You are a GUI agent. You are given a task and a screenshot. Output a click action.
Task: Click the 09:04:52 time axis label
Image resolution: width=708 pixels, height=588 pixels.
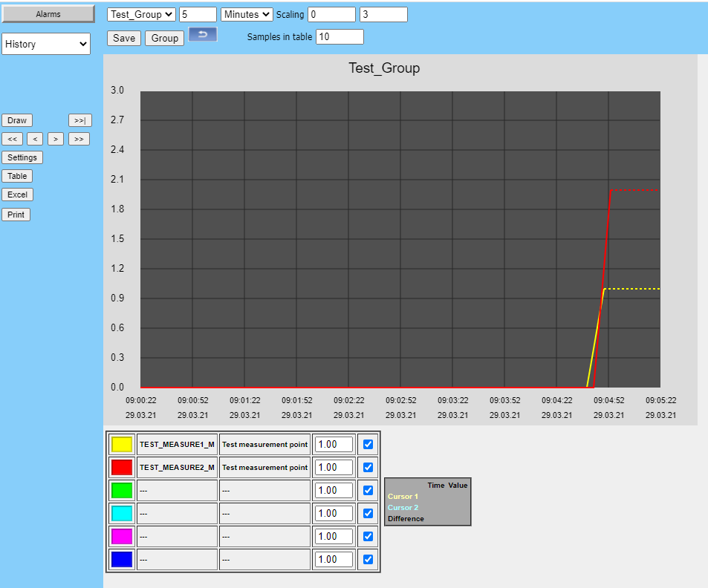pyautogui.click(x=608, y=400)
